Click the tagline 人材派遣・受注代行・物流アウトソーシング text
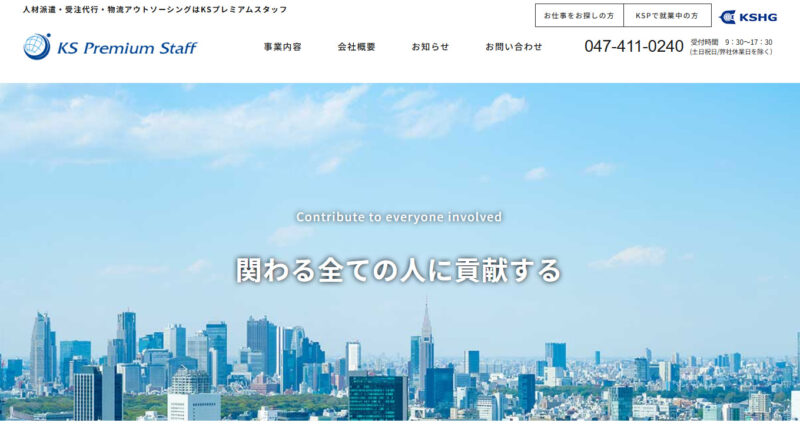This screenshot has height=443, width=800. click(x=155, y=9)
